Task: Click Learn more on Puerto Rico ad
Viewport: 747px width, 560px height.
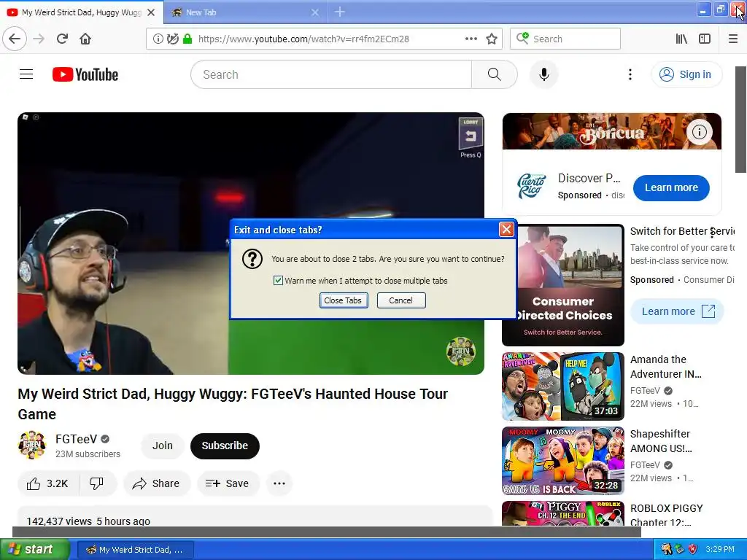Action: [671, 187]
